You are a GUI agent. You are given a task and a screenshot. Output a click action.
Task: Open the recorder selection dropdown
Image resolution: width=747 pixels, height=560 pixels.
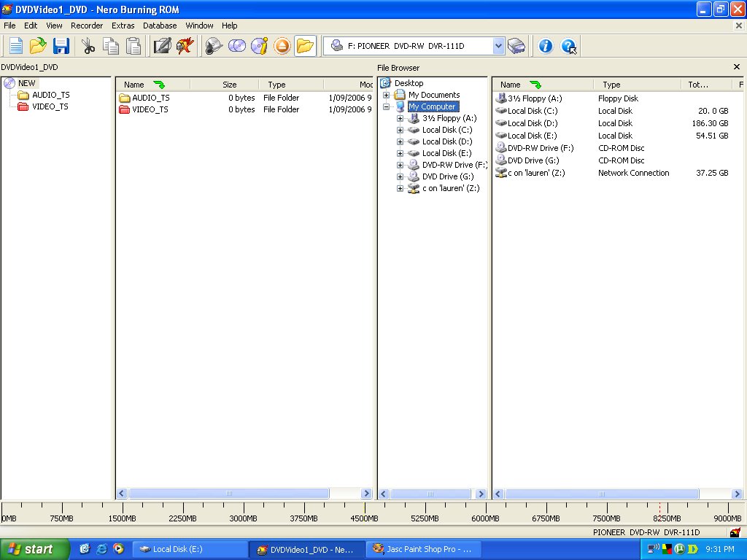point(498,46)
